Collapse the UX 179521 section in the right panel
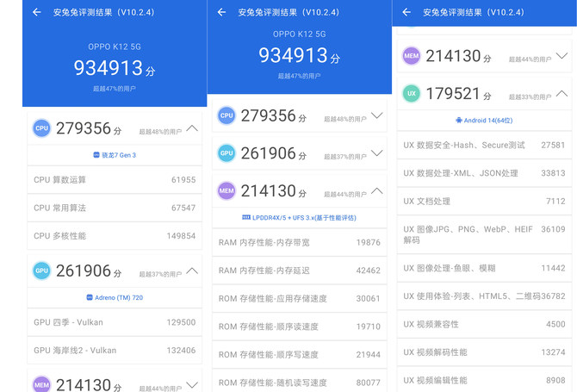This screenshot has height=392, width=577. point(561,94)
